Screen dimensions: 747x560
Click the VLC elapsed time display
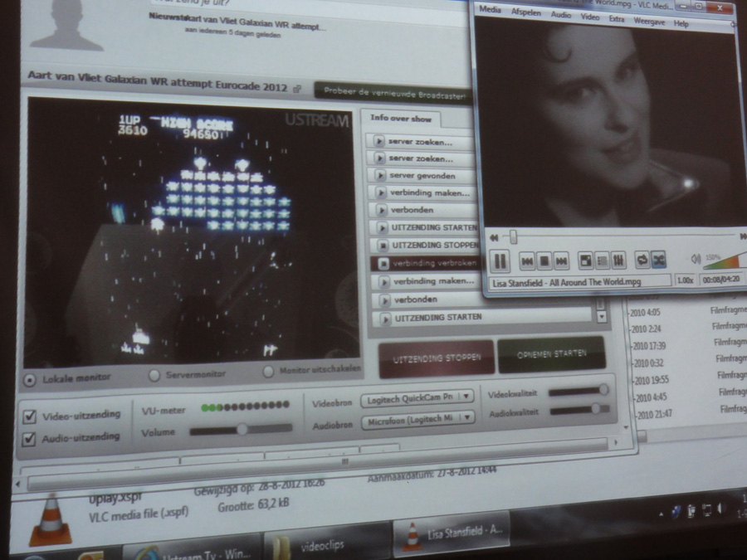coord(721,279)
